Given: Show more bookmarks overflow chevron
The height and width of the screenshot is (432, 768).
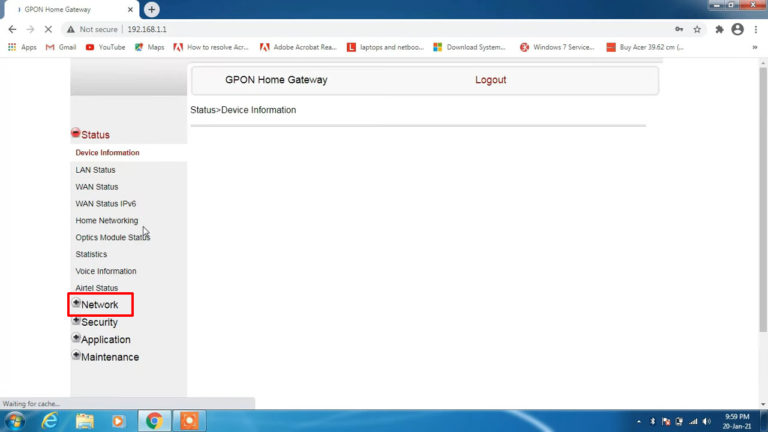Looking at the screenshot, I should pos(755,47).
